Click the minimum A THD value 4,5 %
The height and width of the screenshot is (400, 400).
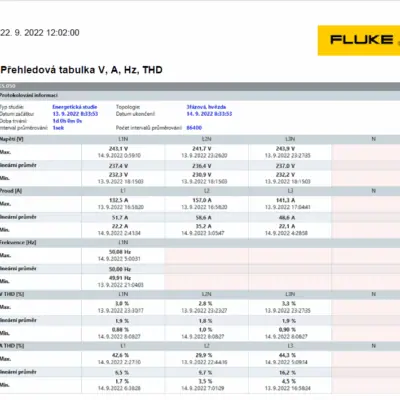tap(289, 381)
